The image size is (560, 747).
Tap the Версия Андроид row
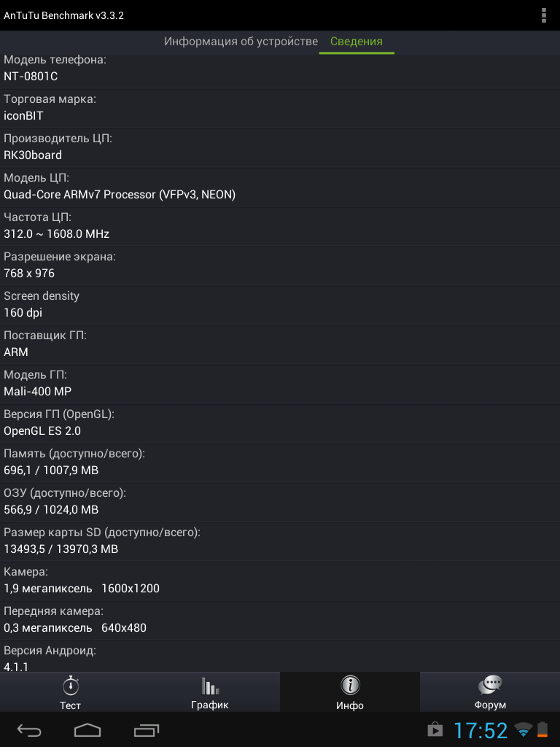280,657
